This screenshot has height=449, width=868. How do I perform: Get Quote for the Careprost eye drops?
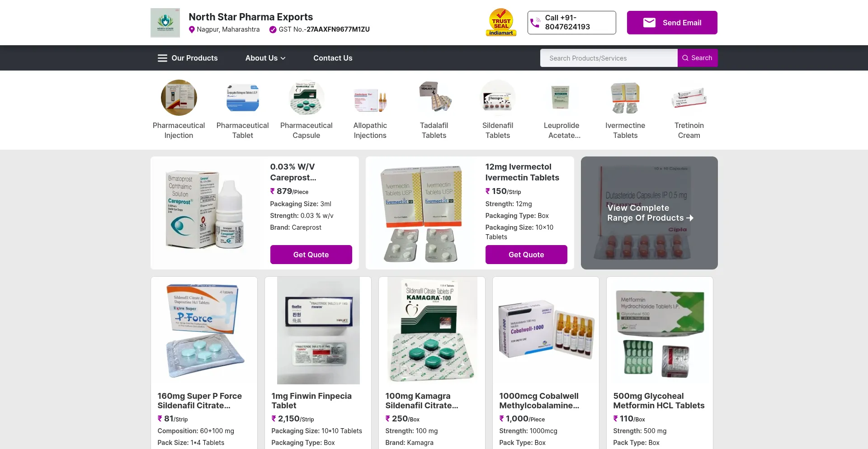(311, 255)
